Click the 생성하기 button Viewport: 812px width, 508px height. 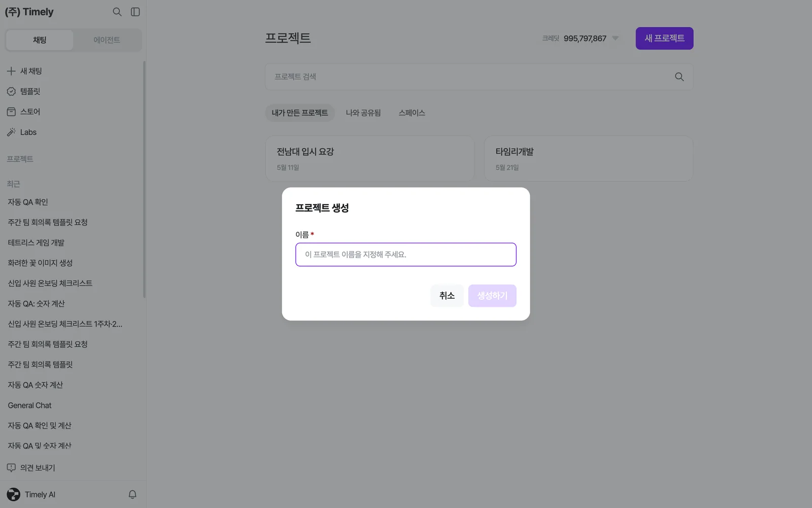pyautogui.click(x=492, y=296)
